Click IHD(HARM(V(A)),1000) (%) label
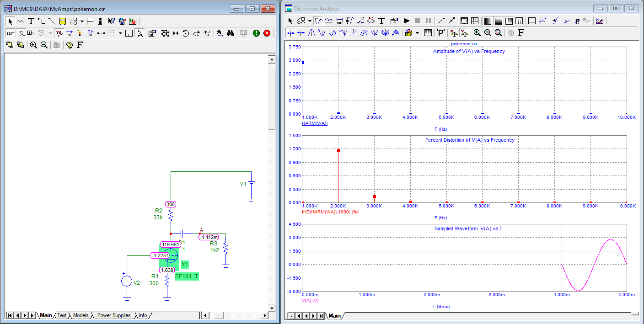Viewport: 644px width, 324px height. click(x=330, y=212)
